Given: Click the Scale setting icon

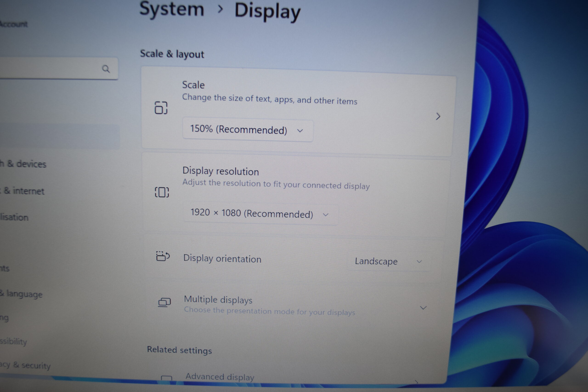Looking at the screenshot, I should click(x=161, y=108).
